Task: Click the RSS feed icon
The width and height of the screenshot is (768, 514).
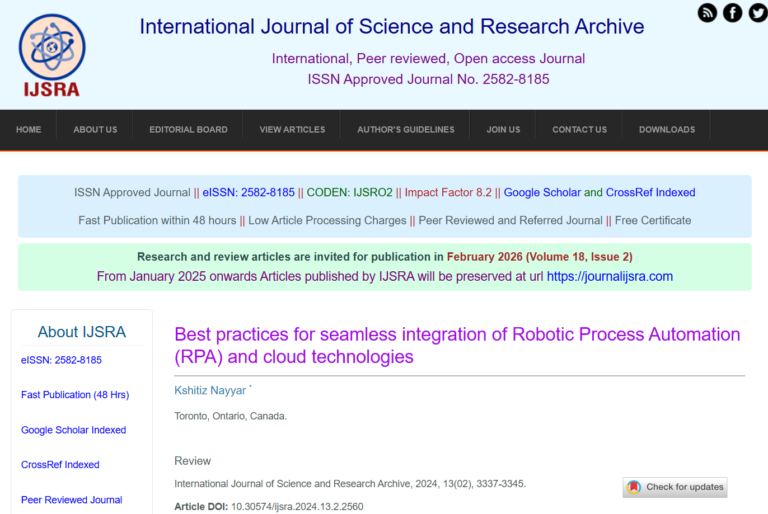Action: coord(707,13)
